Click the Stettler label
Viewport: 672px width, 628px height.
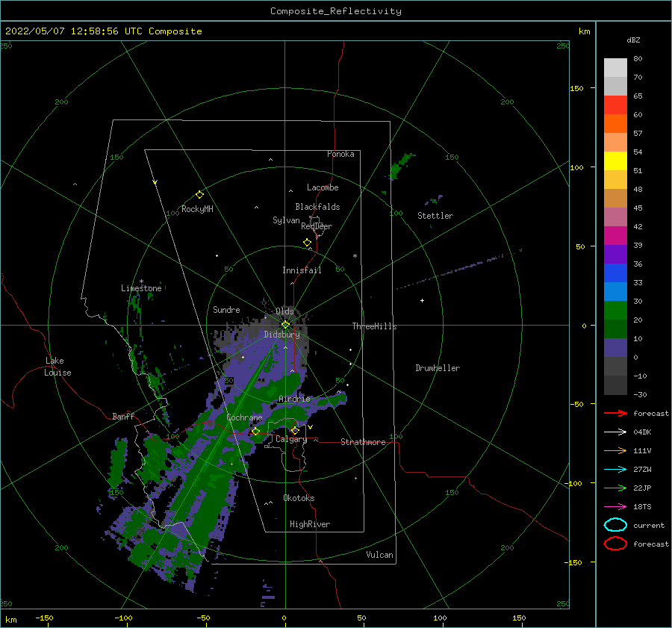pos(435,216)
